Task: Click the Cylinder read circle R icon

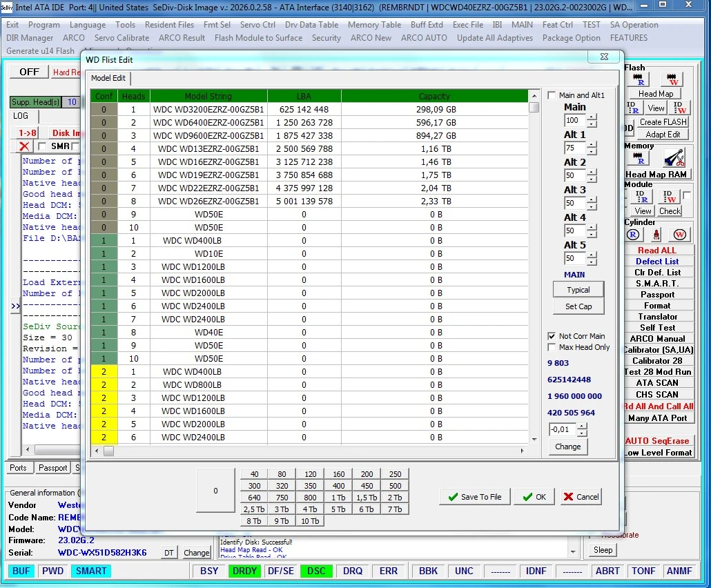Action: 633,235
